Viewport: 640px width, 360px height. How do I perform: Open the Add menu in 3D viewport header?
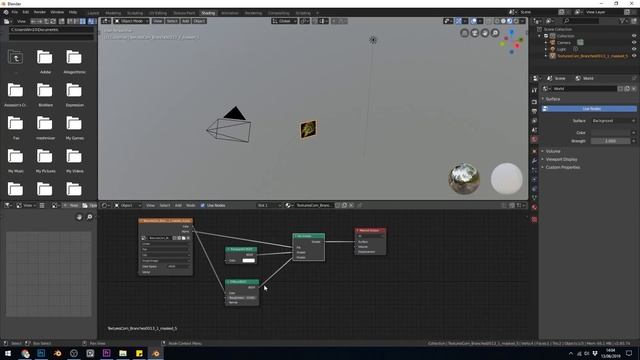[185, 21]
